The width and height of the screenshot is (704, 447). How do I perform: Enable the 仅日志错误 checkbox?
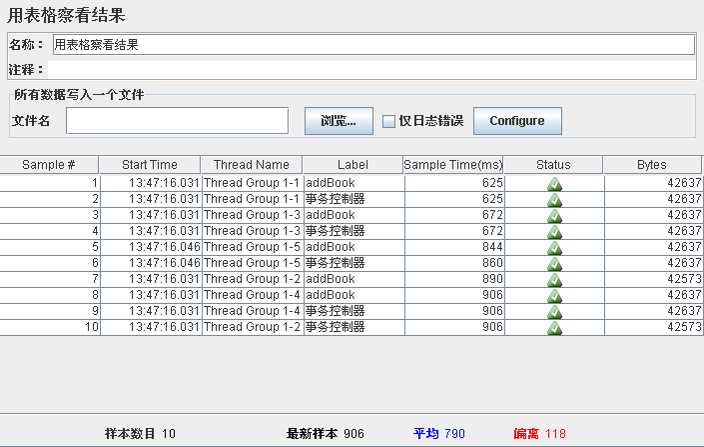388,121
